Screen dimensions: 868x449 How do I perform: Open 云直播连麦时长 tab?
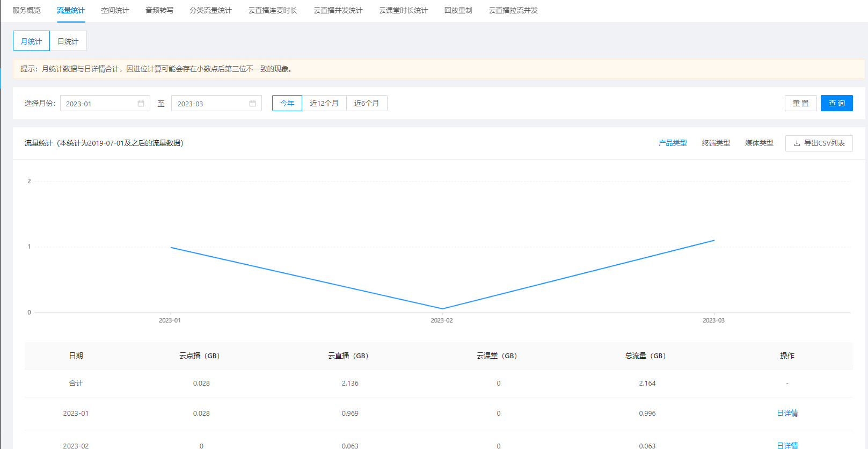coord(273,10)
